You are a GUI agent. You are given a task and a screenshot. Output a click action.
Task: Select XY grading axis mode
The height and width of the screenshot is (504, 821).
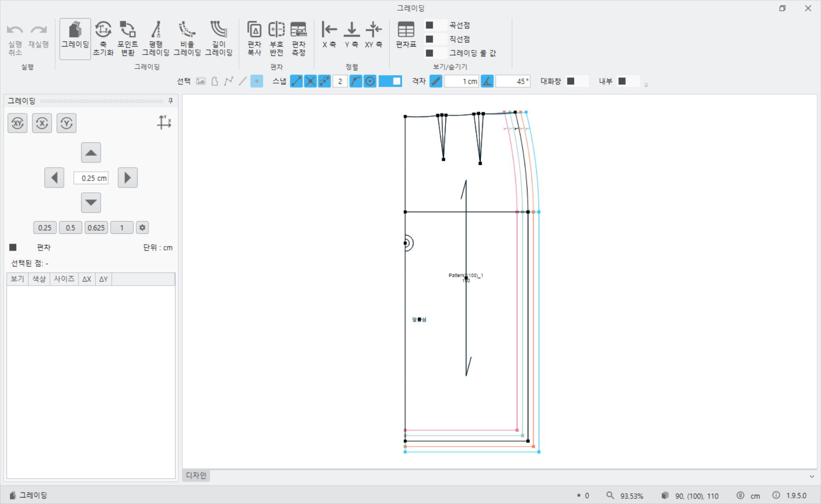coord(18,123)
